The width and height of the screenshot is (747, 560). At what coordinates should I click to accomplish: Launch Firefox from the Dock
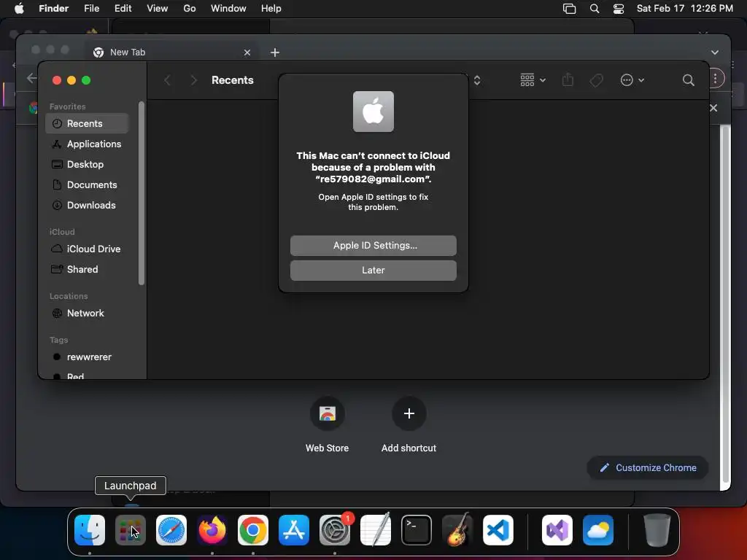(212, 530)
